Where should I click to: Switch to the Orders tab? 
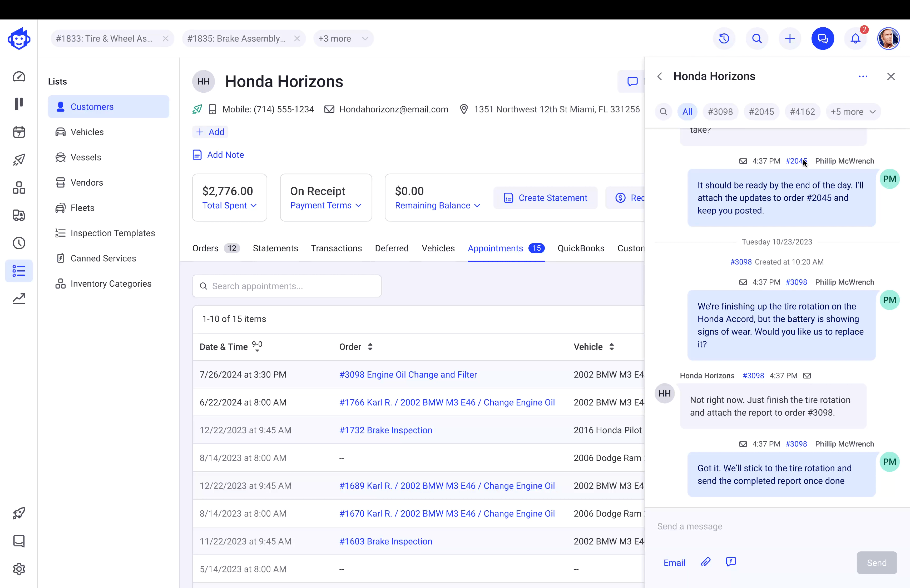point(216,248)
